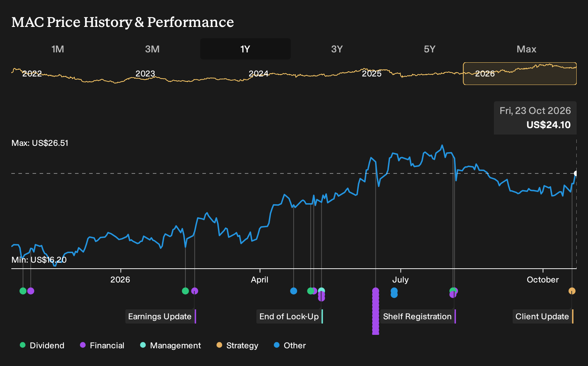Click the 2024 label in overview chart
588x366 pixels.
259,74
